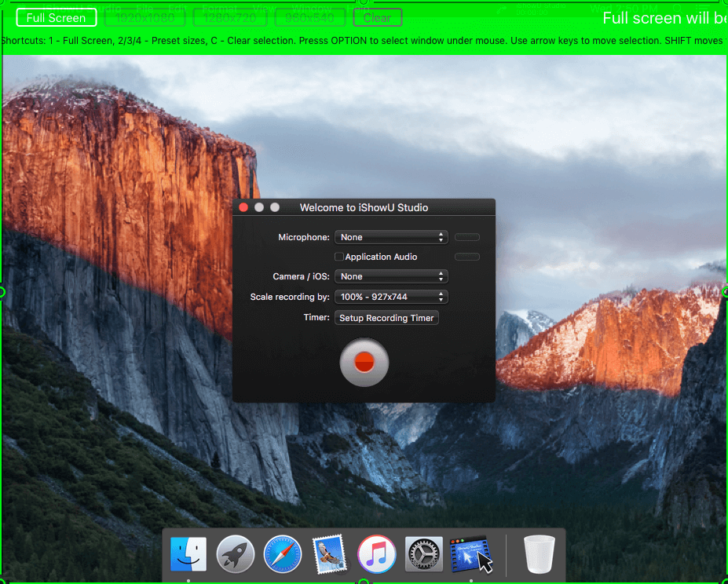Open the Trash in the dock
This screenshot has height=584, width=728.
tap(539, 553)
